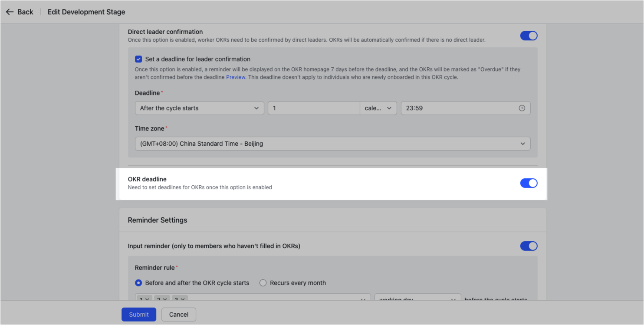Uncheck 'Set a deadline for leader confirmation'
The width and height of the screenshot is (644, 325).
[138, 59]
